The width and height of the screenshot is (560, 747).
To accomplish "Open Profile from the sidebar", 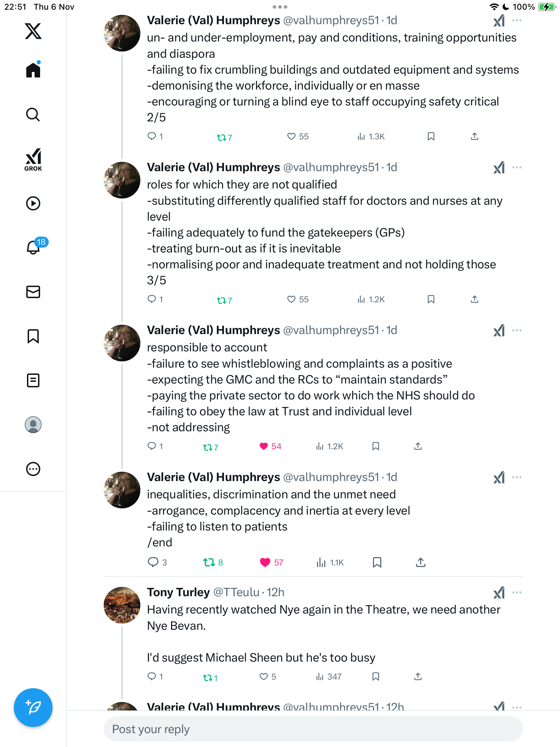I will (33, 425).
